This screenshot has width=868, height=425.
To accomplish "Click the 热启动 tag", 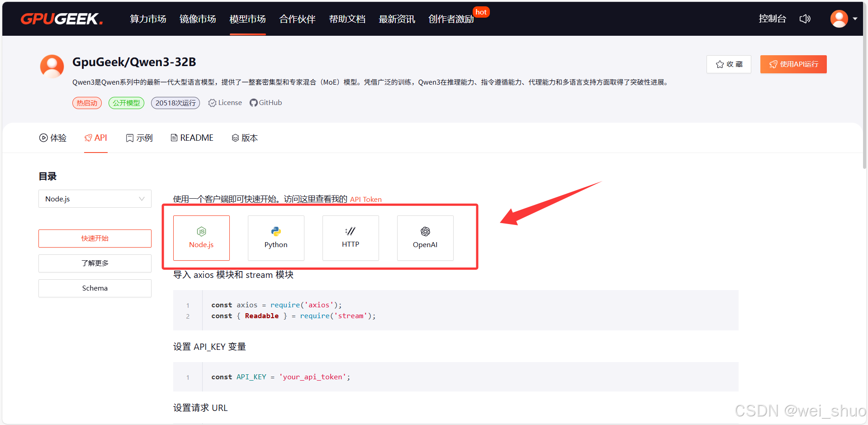I will click(87, 103).
